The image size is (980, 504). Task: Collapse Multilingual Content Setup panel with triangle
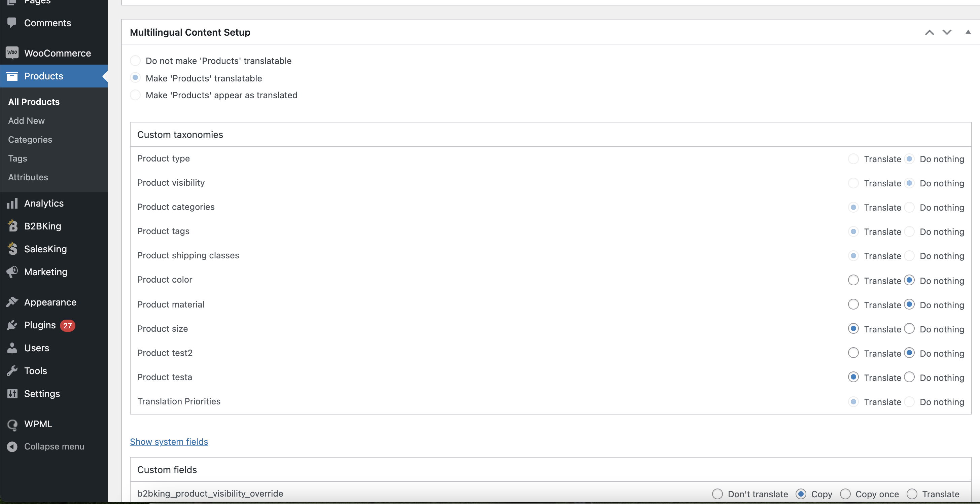[x=968, y=32]
